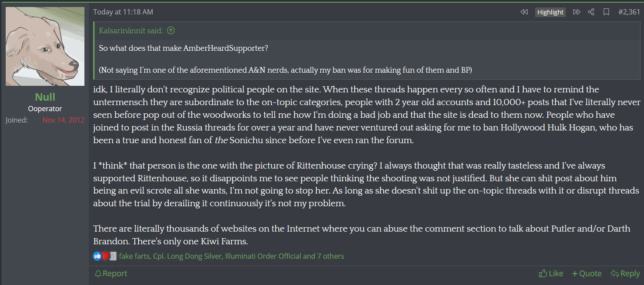The image size is (644, 285).
Task: Jump to next highlighted post arrow
Action: pyautogui.click(x=577, y=12)
